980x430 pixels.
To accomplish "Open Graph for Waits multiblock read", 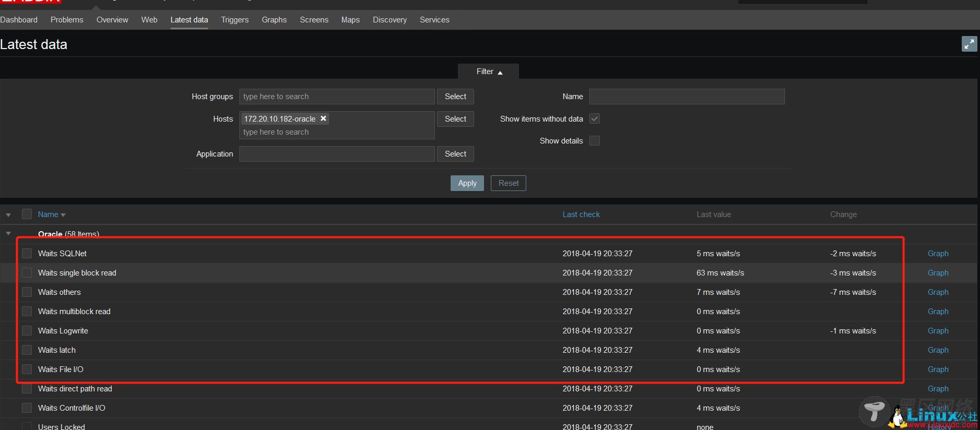I will pyautogui.click(x=938, y=312).
